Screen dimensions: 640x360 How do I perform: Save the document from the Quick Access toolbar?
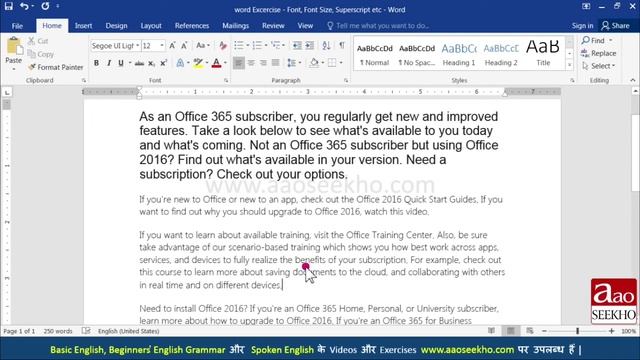tap(9, 7)
